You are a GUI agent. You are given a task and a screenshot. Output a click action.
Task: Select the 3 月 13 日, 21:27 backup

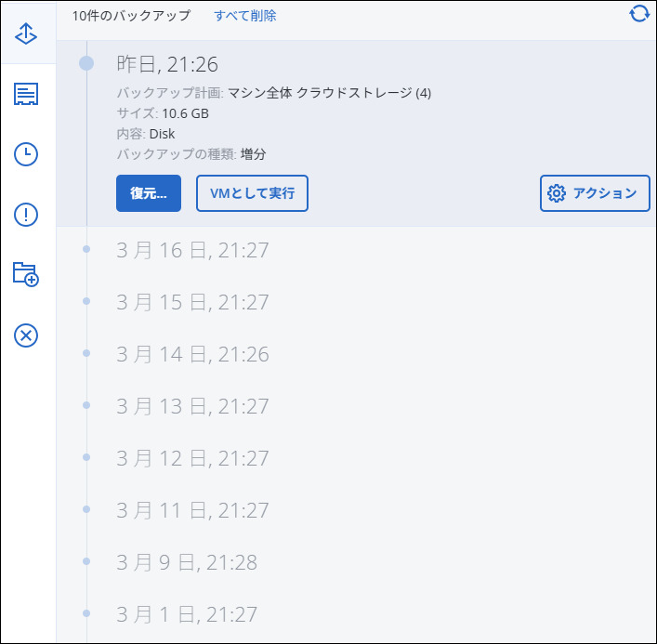[192, 406]
